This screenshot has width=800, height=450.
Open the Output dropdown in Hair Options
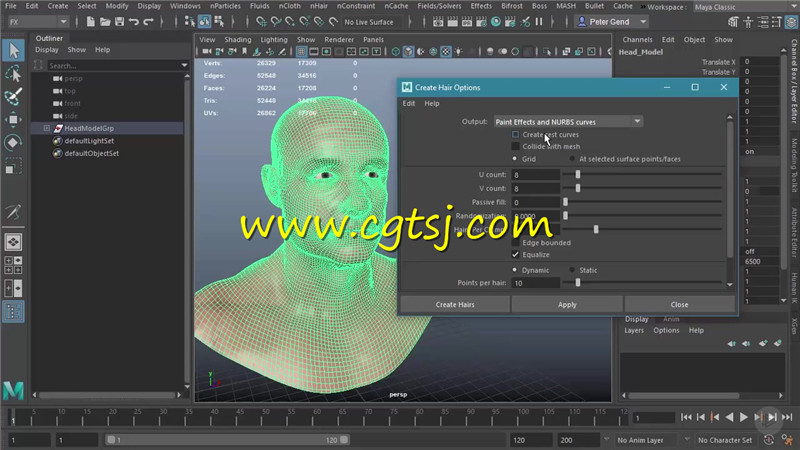pyautogui.click(x=568, y=122)
